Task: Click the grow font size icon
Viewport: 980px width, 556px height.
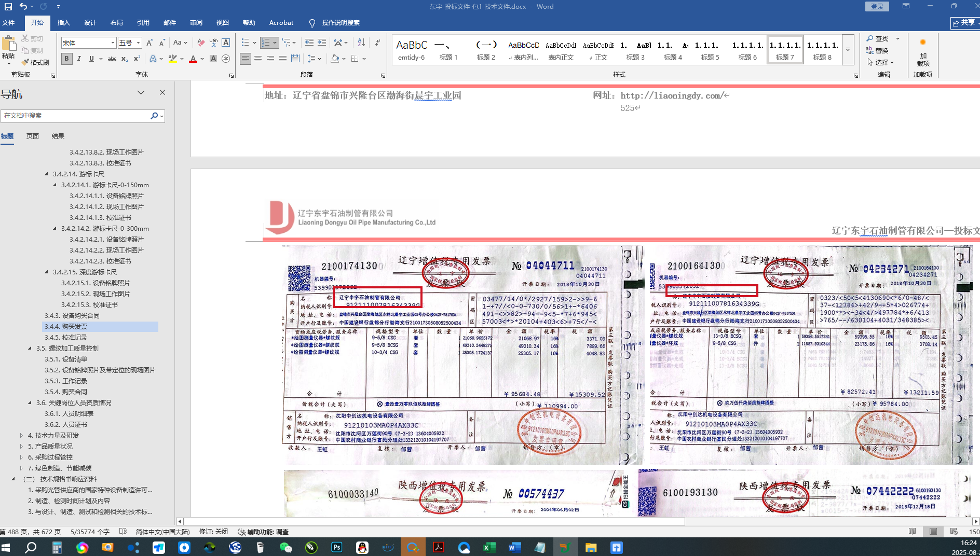Action: (149, 43)
